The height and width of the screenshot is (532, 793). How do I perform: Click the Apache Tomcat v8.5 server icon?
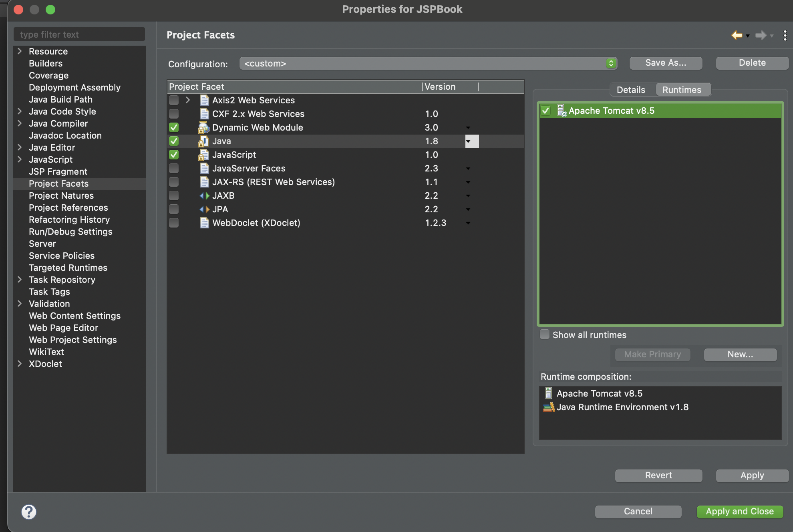click(562, 111)
